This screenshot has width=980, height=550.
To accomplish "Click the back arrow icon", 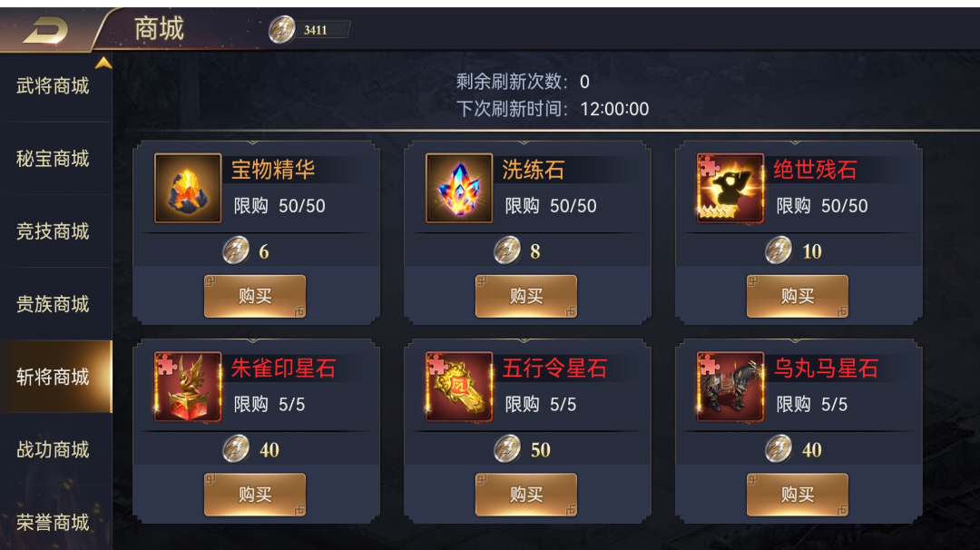I will [x=45, y=30].
